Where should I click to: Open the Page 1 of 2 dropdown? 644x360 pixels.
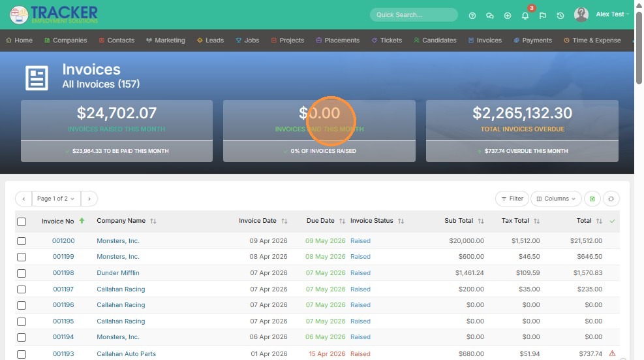point(56,199)
